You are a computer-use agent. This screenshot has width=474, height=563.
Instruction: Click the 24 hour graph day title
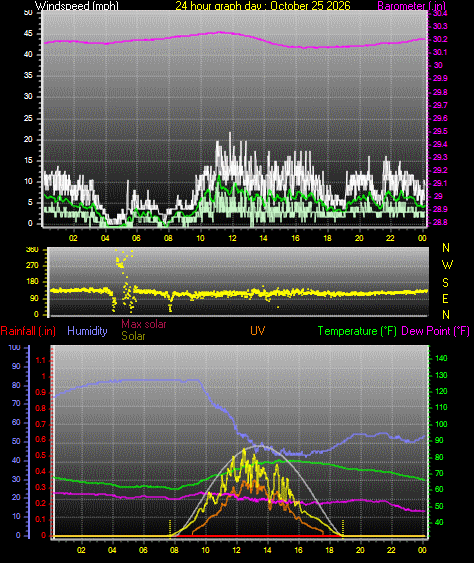click(x=262, y=5)
